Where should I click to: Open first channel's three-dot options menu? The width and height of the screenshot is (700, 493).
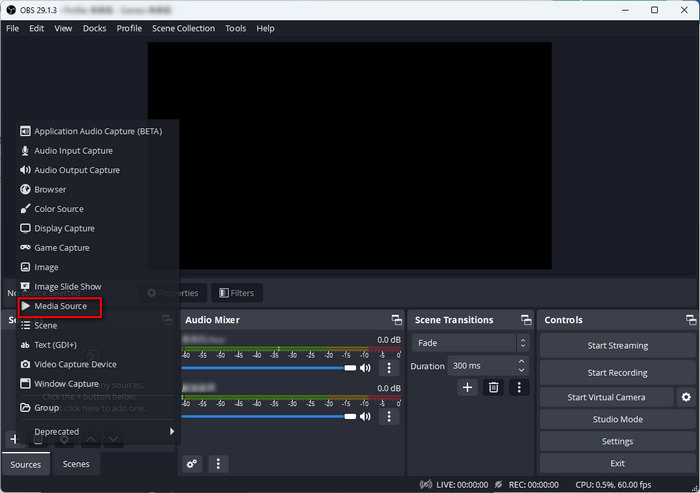pos(389,368)
